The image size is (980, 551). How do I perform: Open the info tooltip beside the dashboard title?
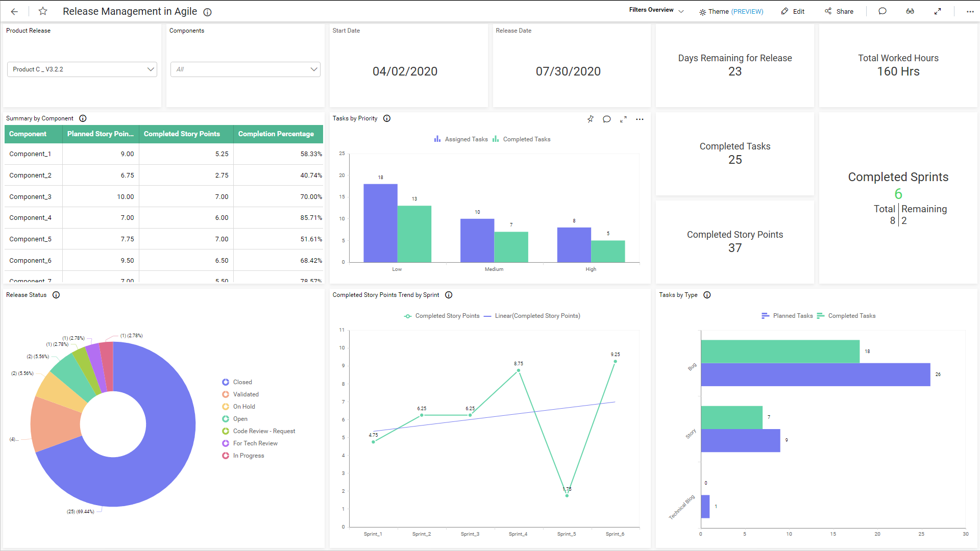[x=207, y=12]
